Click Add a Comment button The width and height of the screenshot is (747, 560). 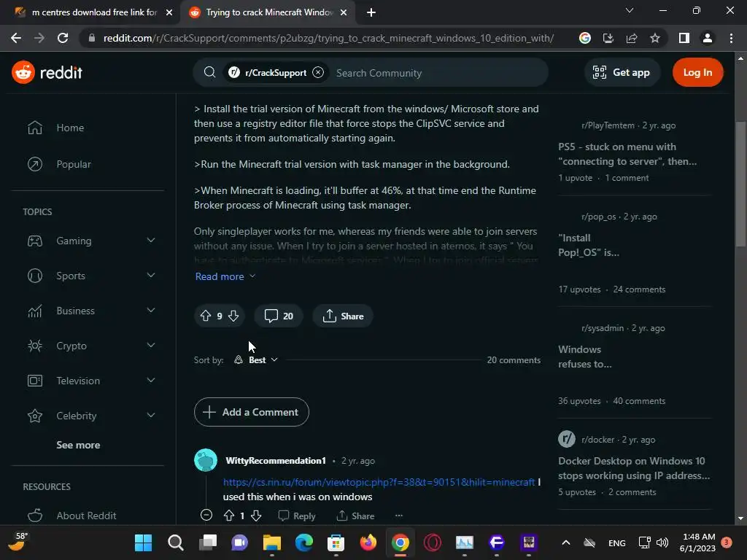point(252,412)
